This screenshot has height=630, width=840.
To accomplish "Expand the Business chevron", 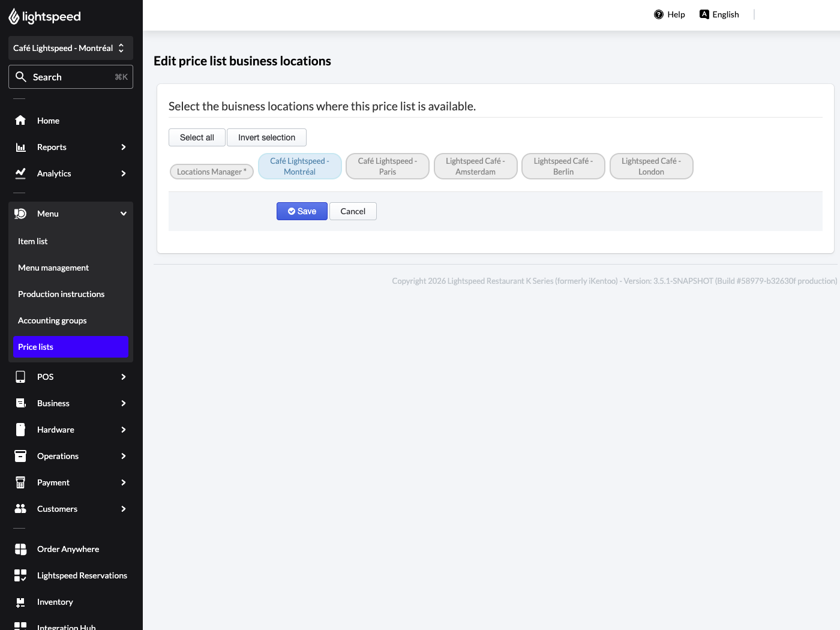I will tap(124, 403).
